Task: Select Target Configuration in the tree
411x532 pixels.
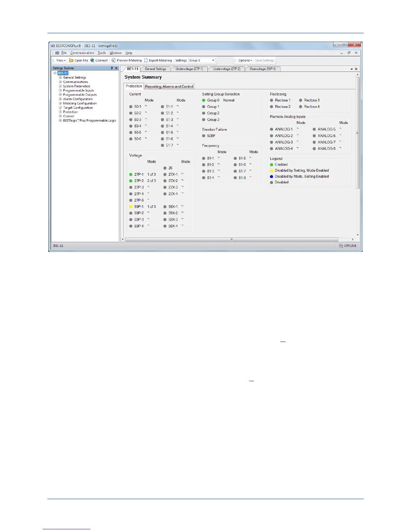Action: pyautogui.click(x=78, y=108)
